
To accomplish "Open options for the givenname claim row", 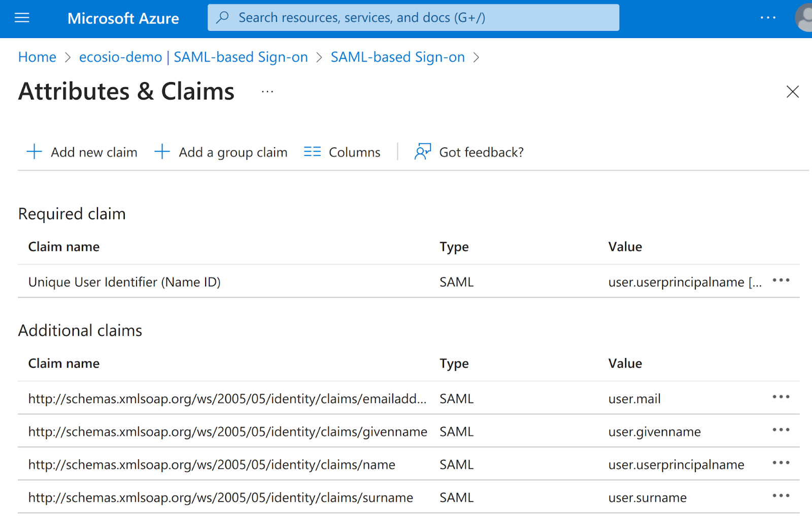I will (x=781, y=430).
